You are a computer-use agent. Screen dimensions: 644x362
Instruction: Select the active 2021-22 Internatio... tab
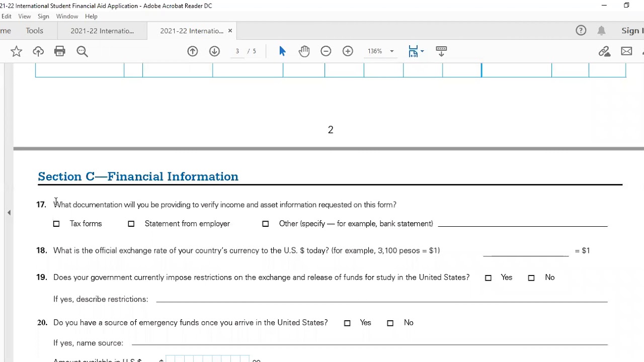tap(192, 31)
